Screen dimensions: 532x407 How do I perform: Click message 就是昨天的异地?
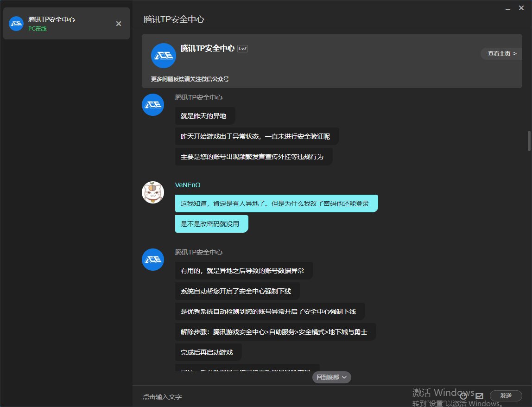(205, 116)
